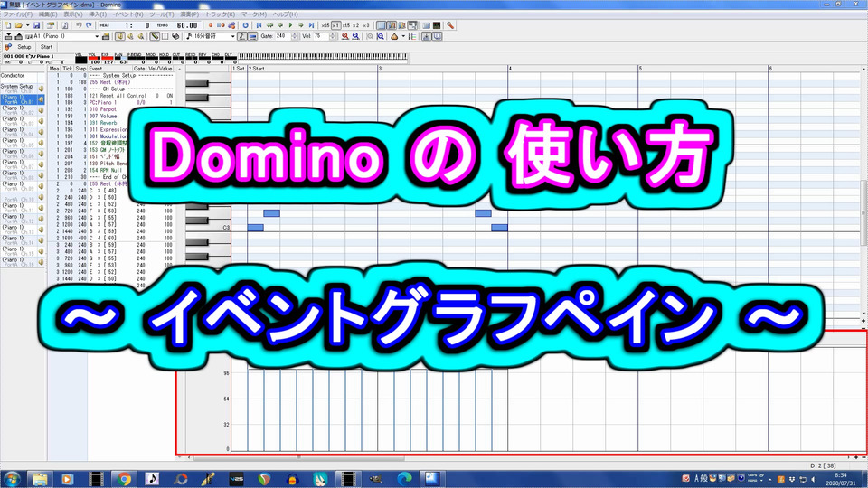Open the Windows Start menu orb
Screen dimensions: 868x488
[x=11, y=479]
